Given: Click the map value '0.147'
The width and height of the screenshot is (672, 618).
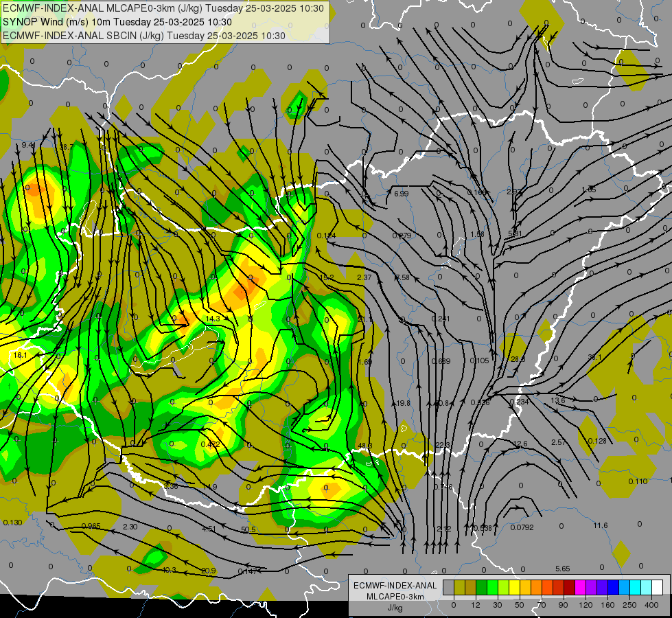Looking at the screenshot, I should click(x=247, y=571).
